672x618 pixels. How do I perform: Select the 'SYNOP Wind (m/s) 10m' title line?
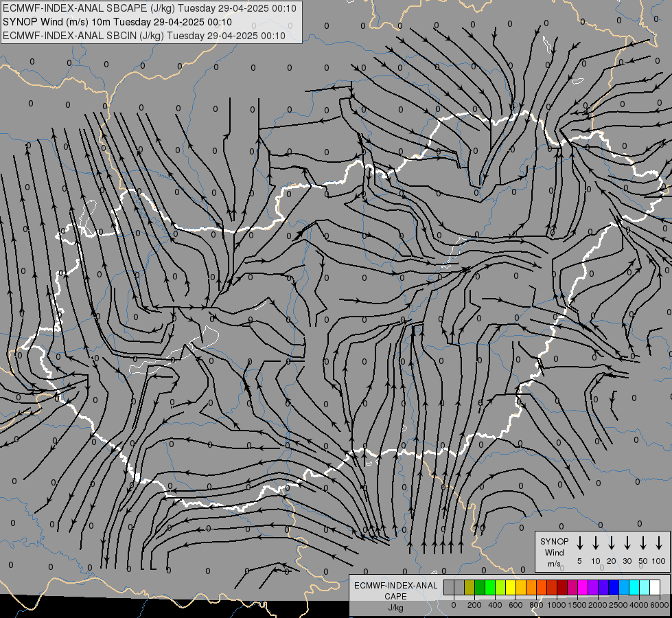coord(117,22)
